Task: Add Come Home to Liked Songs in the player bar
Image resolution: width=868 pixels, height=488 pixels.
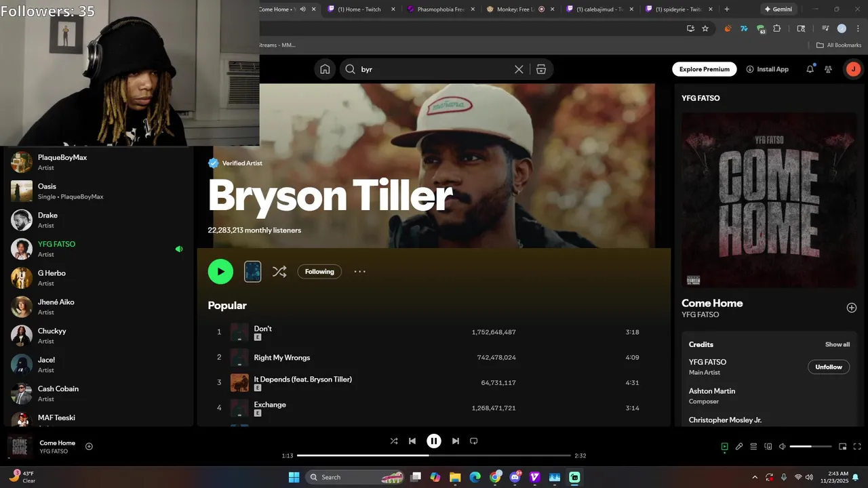Action: [89, 447]
